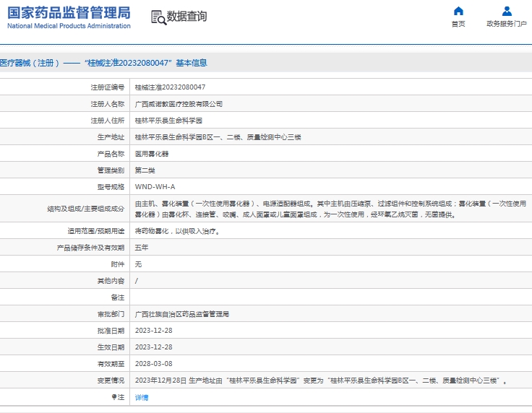
Task: Select registration number 桂械注准20232080047 value
Action: tap(170, 87)
